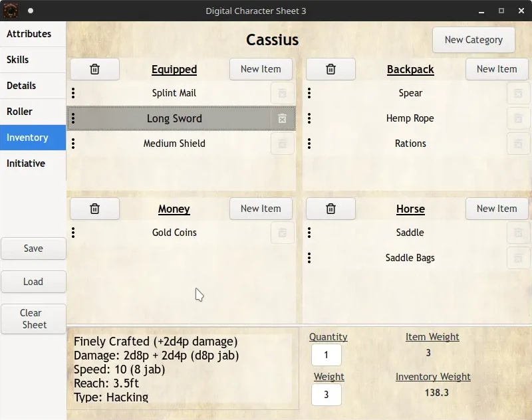Screen dimensions: 532x420
Task: Remove the Money category with trash icon
Action: 94,209
